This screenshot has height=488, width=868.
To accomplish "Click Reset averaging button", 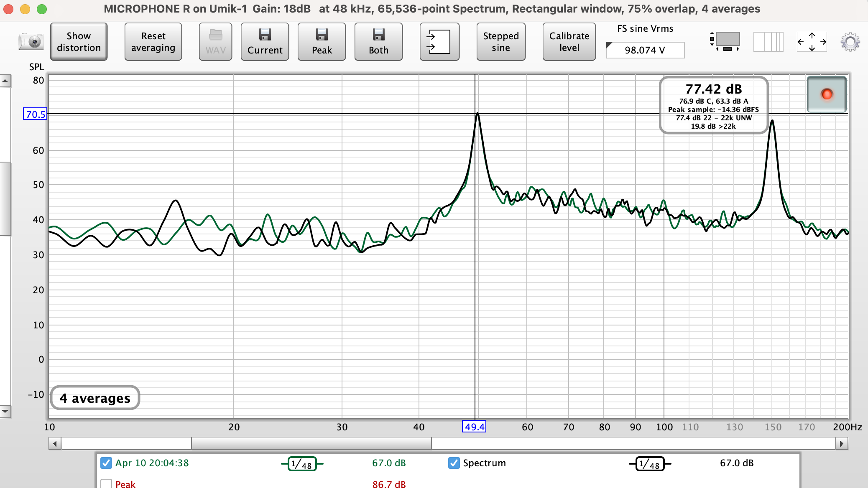I will pyautogui.click(x=153, y=42).
